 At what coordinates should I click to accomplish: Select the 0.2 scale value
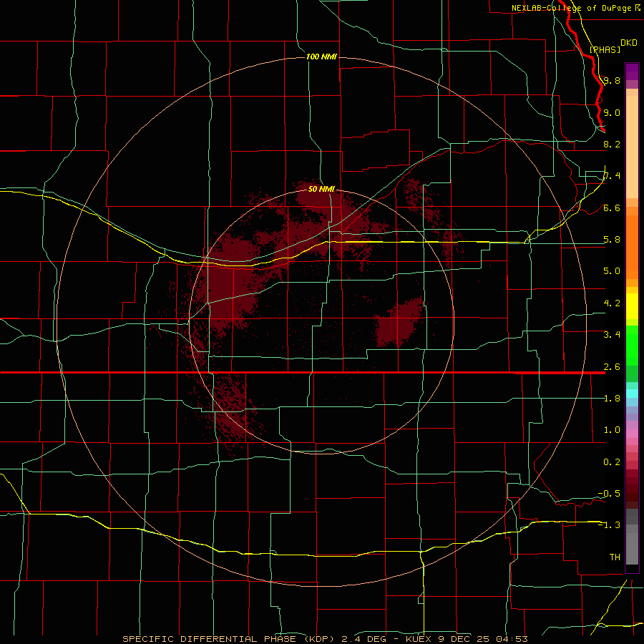(612, 462)
